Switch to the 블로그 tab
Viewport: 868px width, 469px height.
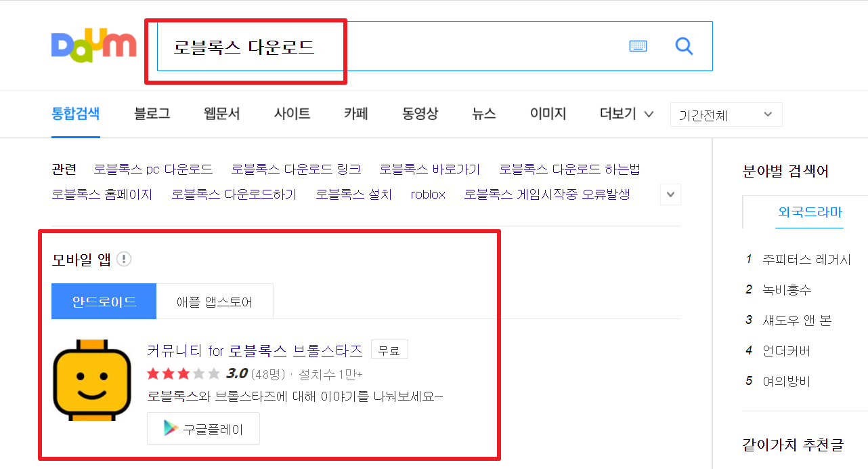pyautogui.click(x=152, y=114)
